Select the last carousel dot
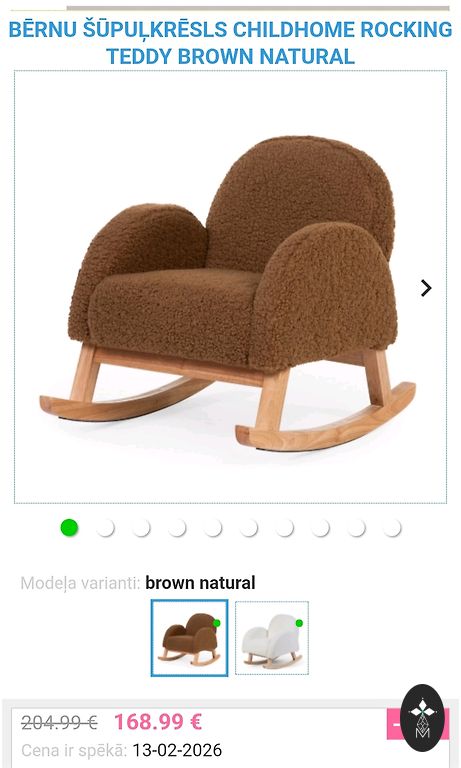The height and width of the screenshot is (768, 461). click(x=392, y=528)
